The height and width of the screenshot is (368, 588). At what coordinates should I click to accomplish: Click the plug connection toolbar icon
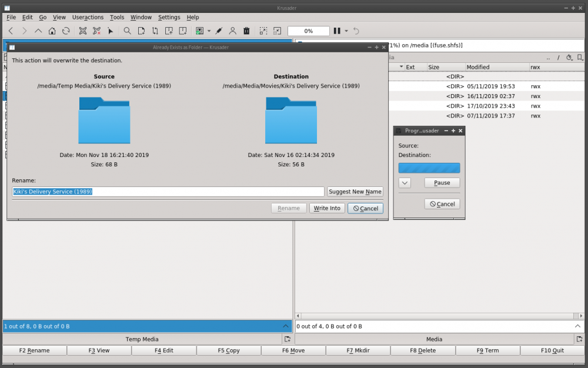click(x=219, y=31)
